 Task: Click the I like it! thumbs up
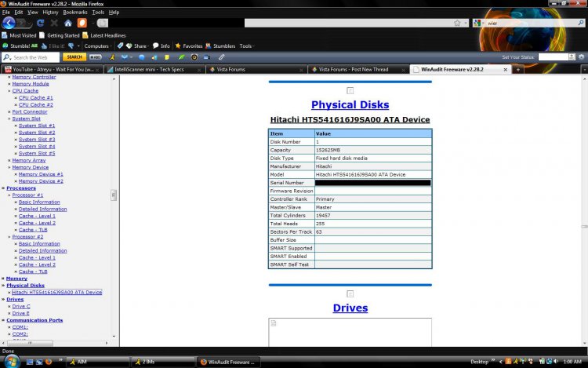53,46
